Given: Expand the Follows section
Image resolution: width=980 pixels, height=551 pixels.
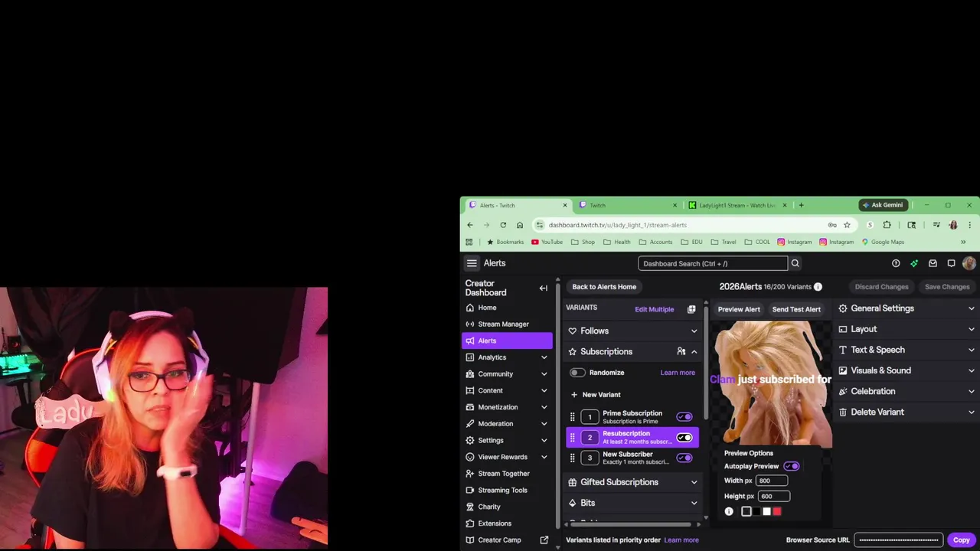Looking at the screenshot, I should pyautogui.click(x=632, y=331).
